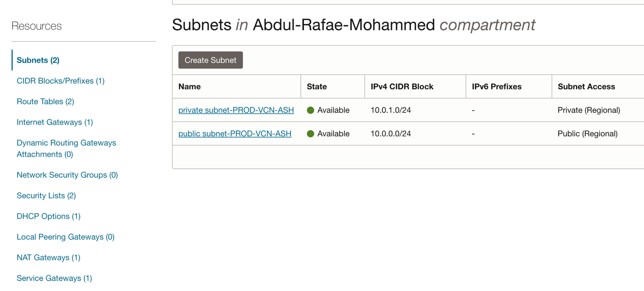Open Dynamic Routing Gateways Attachments

click(x=66, y=148)
